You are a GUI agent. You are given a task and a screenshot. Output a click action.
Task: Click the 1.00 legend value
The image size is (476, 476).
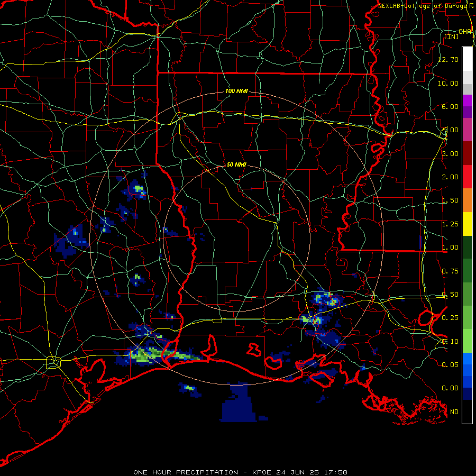pyautogui.click(x=450, y=248)
